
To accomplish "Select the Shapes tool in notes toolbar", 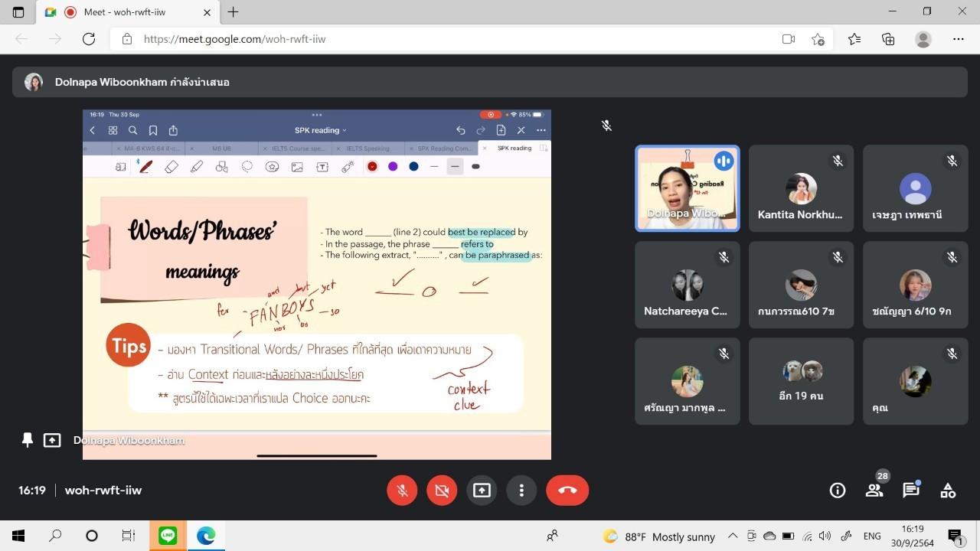I will pyautogui.click(x=222, y=166).
